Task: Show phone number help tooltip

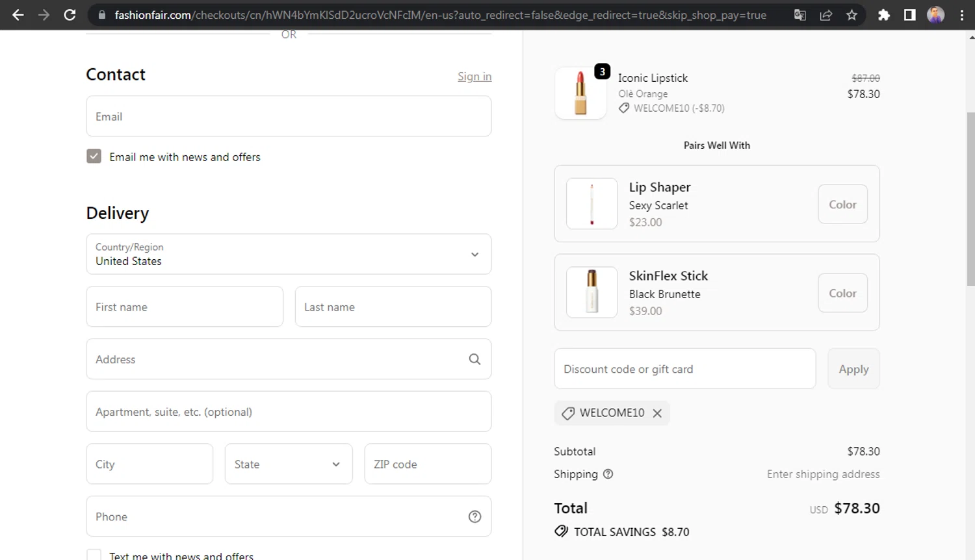Action: [x=475, y=516]
